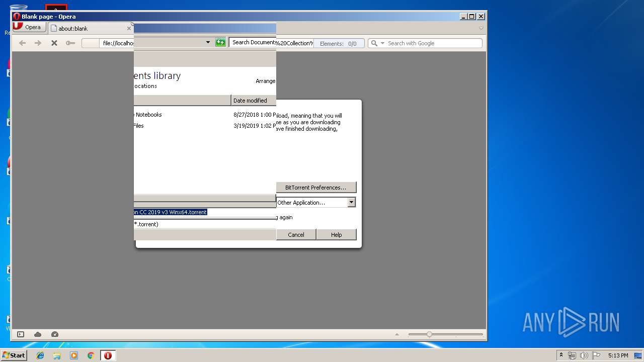Select the 8/27/2018 date entry
Viewport: 644px width, 362px height.
pos(255,115)
